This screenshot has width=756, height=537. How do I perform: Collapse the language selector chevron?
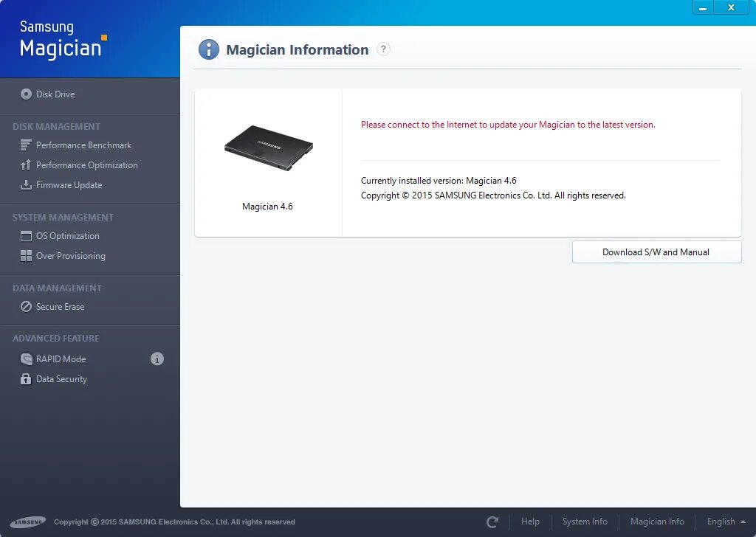point(743,521)
